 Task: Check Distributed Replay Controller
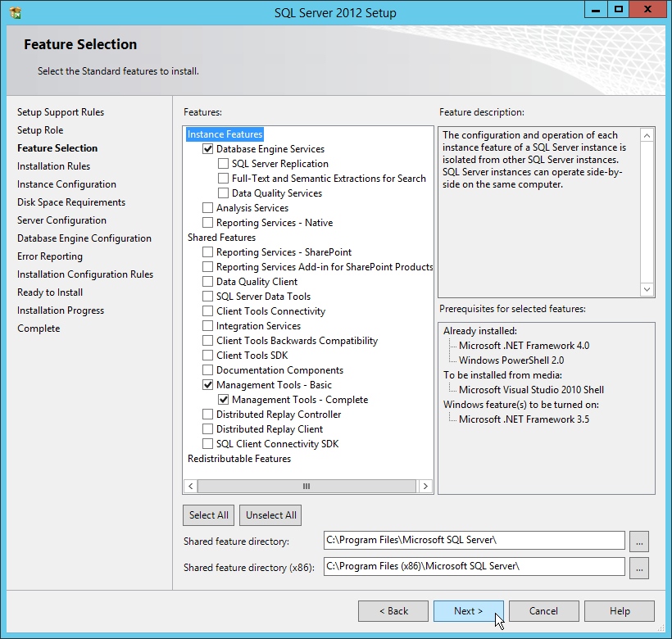(x=207, y=415)
